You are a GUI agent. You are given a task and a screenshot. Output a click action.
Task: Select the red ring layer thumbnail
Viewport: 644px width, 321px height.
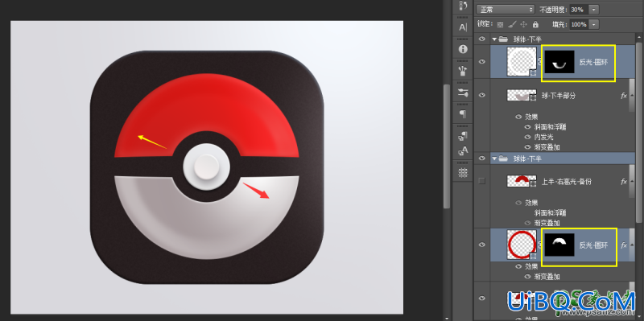click(x=522, y=245)
